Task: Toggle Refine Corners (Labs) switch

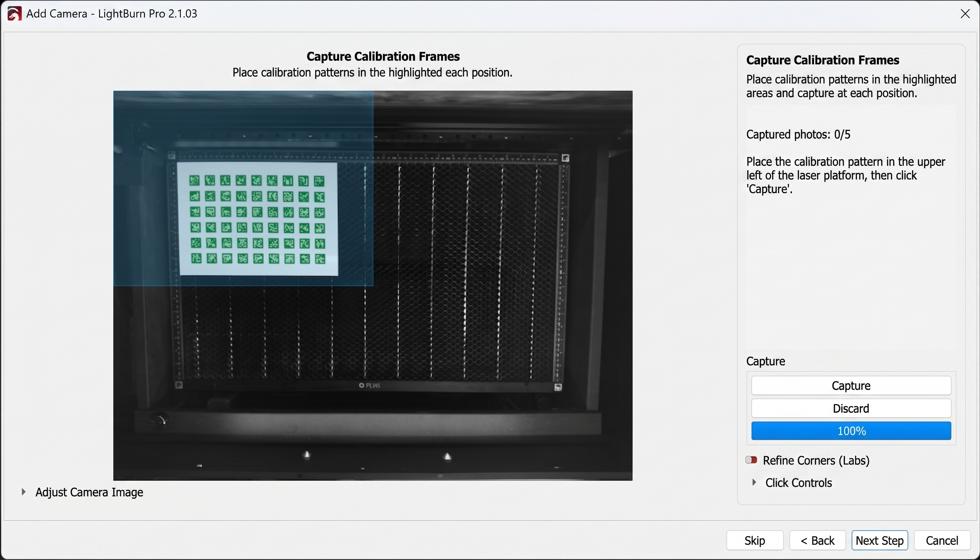Action: 752,460
